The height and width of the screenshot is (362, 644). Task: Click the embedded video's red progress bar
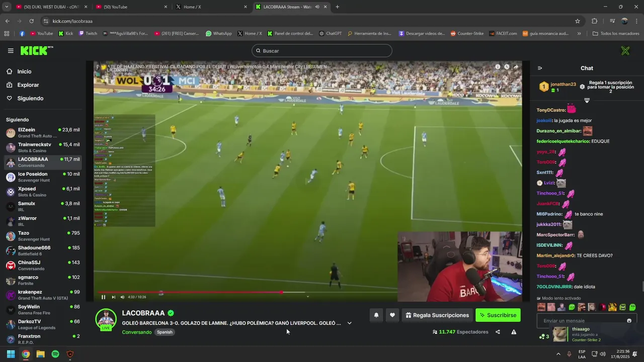click(190, 292)
